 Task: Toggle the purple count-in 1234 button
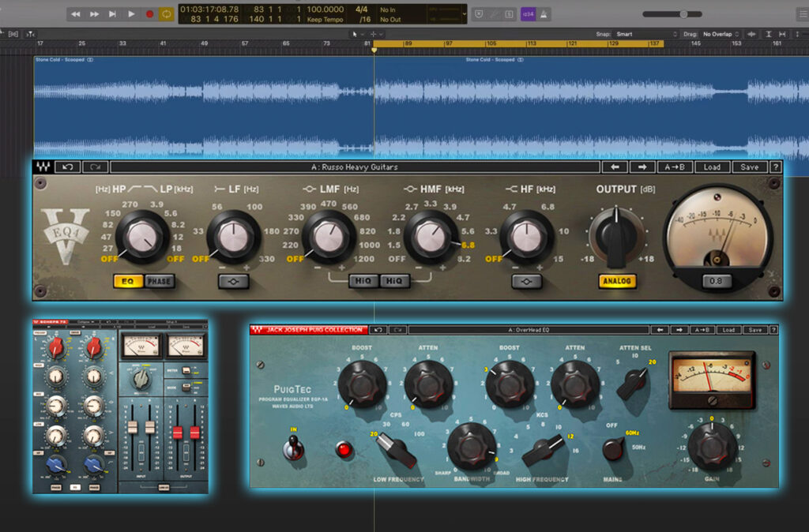click(528, 14)
